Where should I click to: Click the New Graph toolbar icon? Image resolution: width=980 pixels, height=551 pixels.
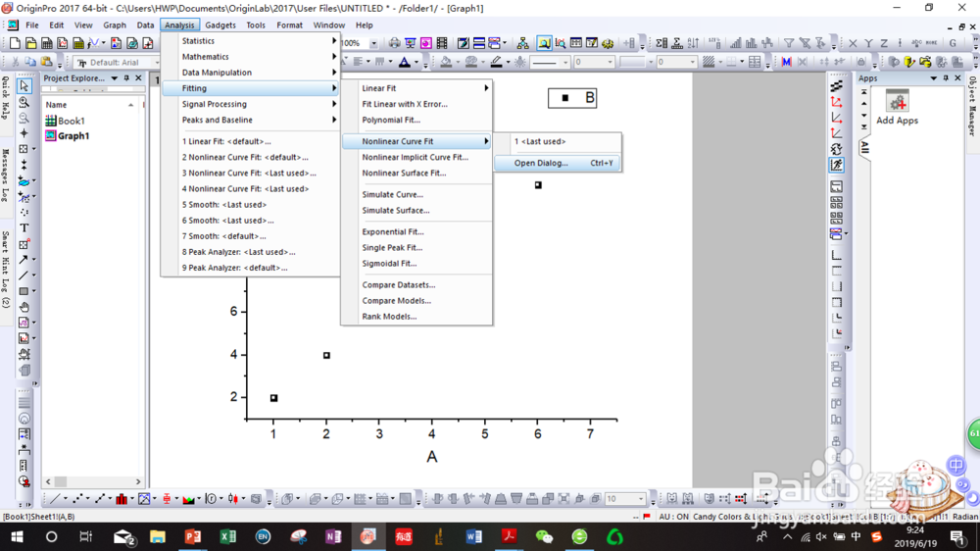63,43
